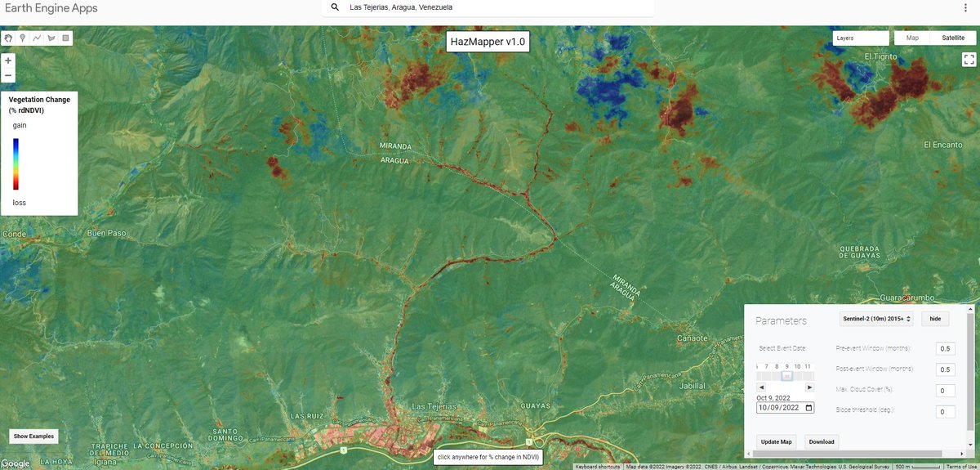The height and width of the screenshot is (470, 980).
Task: Click the search magnifier icon
Action: click(335, 7)
